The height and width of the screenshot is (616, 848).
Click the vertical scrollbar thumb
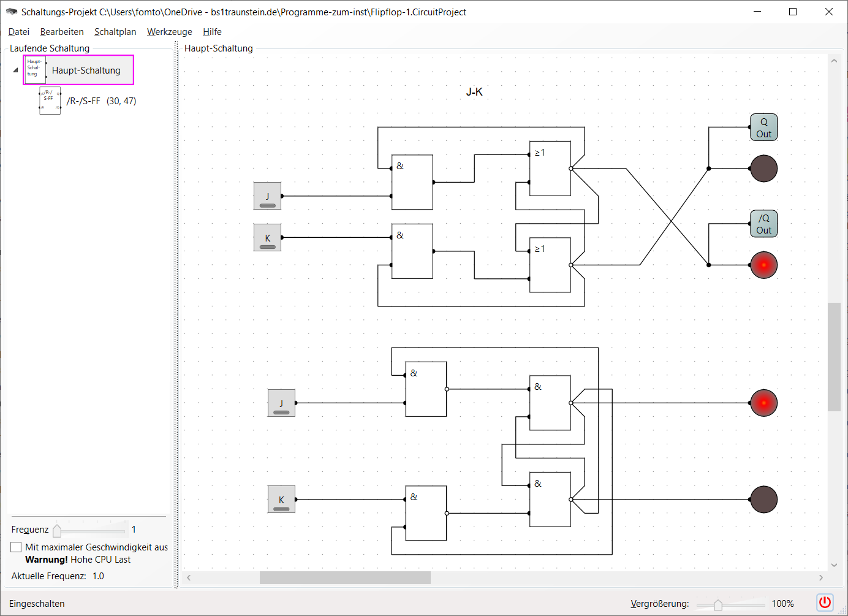[834, 357]
